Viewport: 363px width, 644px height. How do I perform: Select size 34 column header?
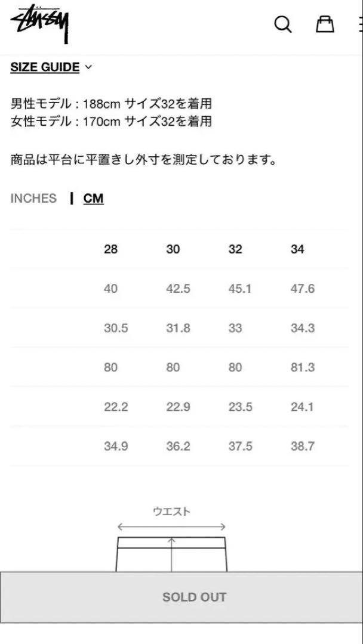(297, 249)
